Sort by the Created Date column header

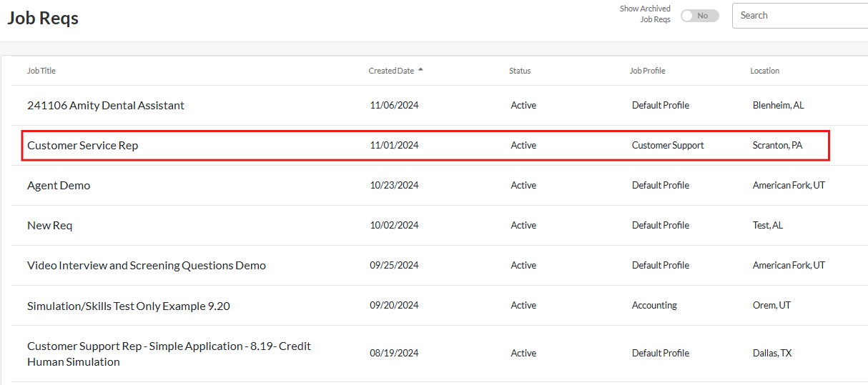point(391,71)
